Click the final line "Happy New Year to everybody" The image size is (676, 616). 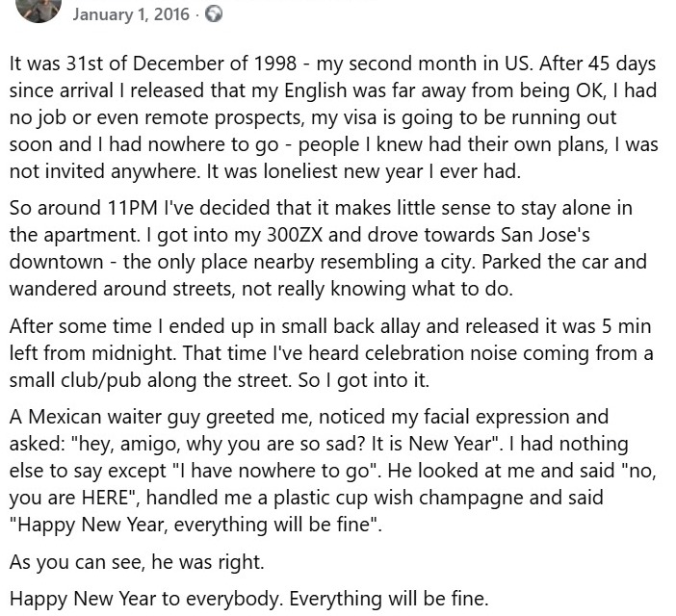point(248,598)
